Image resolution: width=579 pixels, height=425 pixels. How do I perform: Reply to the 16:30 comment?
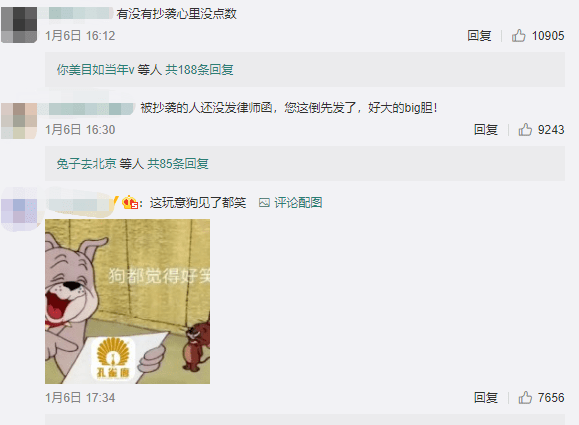tap(486, 130)
